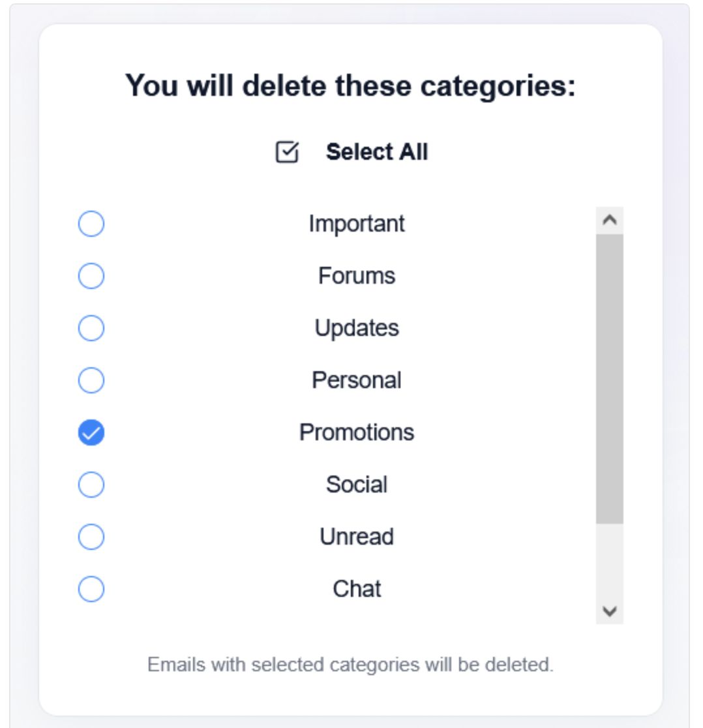The width and height of the screenshot is (703, 728).
Task: Check the Unread category circle
Action: point(91,537)
